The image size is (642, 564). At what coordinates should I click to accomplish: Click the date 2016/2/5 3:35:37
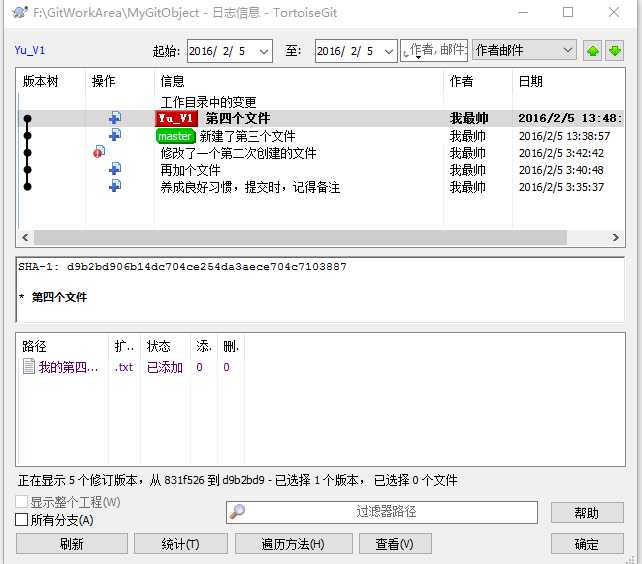point(561,187)
